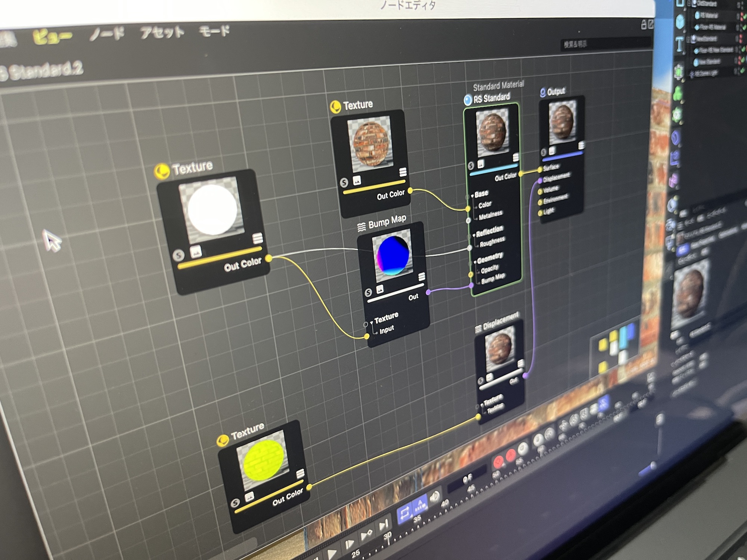Click the S solo icon on the Bump Map node

368,293
